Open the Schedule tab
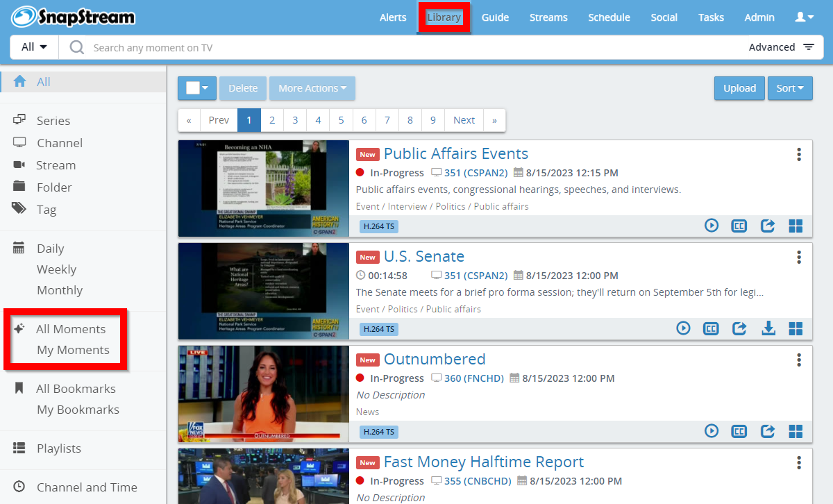Screen dimensions: 833x504 (609, 17)
